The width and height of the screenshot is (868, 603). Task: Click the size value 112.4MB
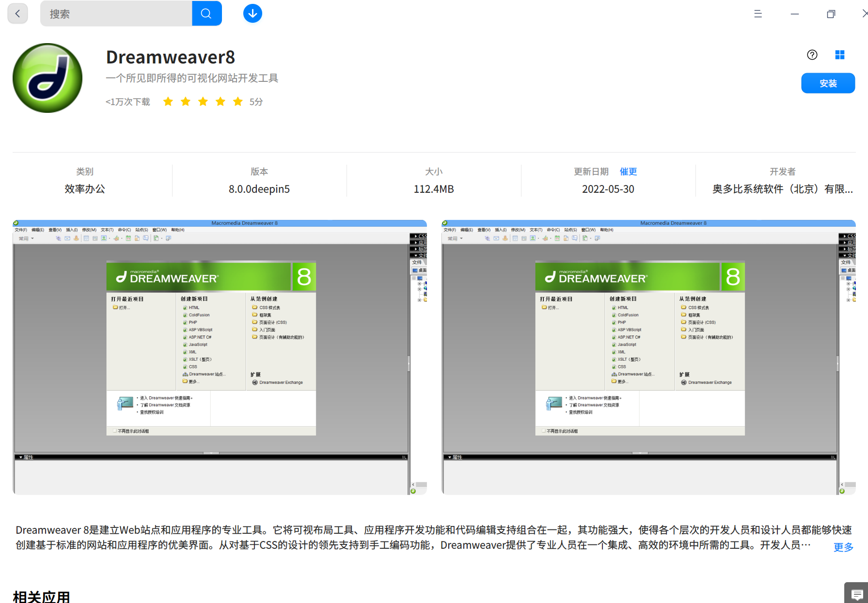click(x=434, y=189)
